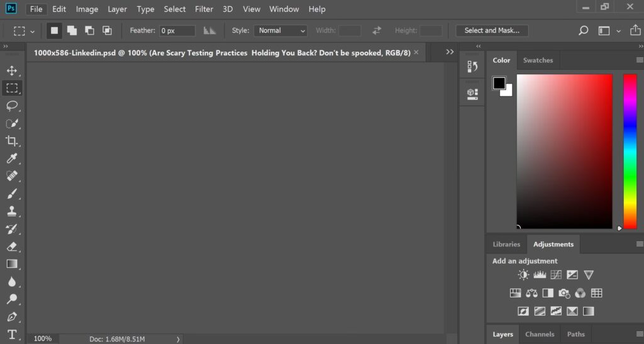This screenshot has width=644, height=344.
Task: Click the Feather input field
Action: [177, 30]
